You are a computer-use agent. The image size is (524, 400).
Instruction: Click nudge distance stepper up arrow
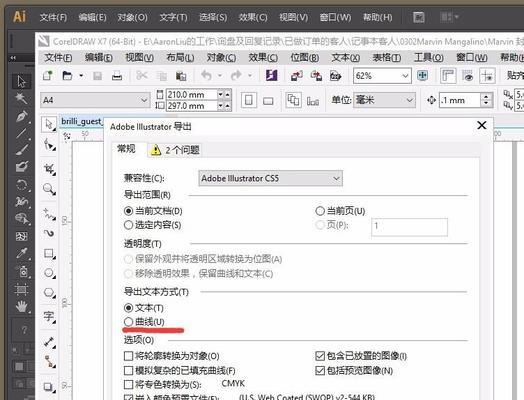486,97
